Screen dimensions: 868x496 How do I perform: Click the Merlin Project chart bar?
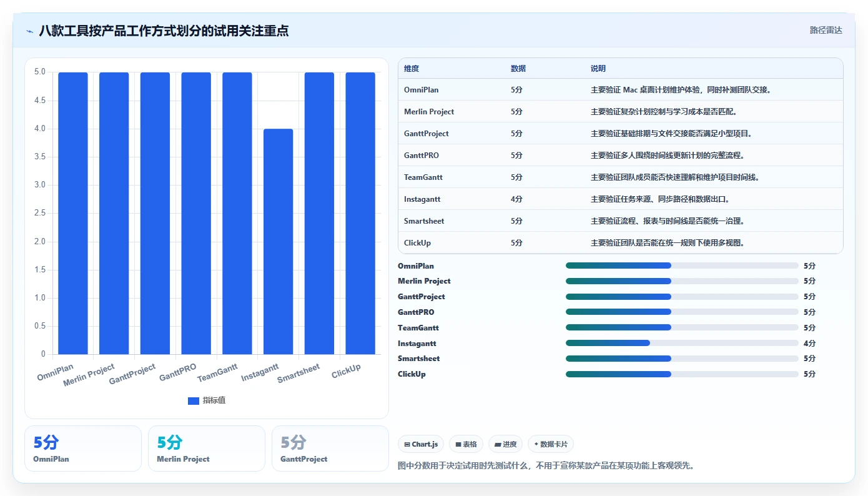(114, 213)
